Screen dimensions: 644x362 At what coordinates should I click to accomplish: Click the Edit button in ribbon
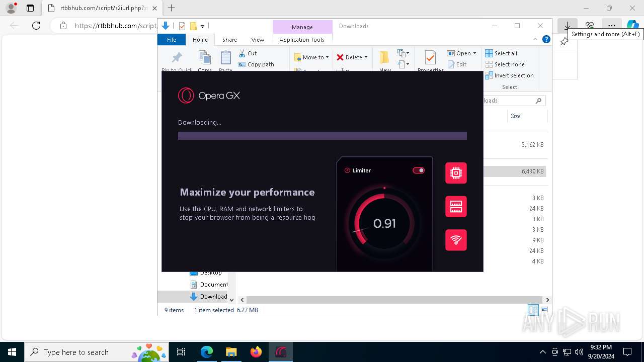[x=457, y=64]
